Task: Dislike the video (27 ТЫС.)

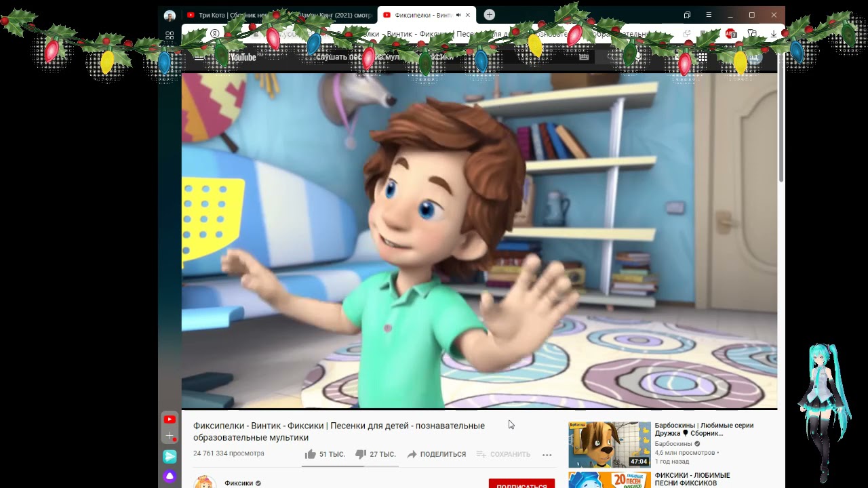Action: [x=375, y=454]
